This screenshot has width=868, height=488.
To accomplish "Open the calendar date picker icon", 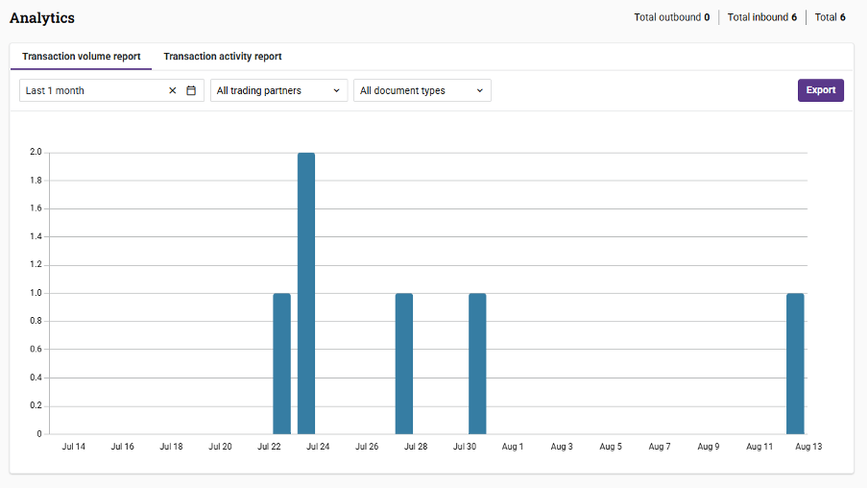I will pyautogui.click(x=191, y=90).
